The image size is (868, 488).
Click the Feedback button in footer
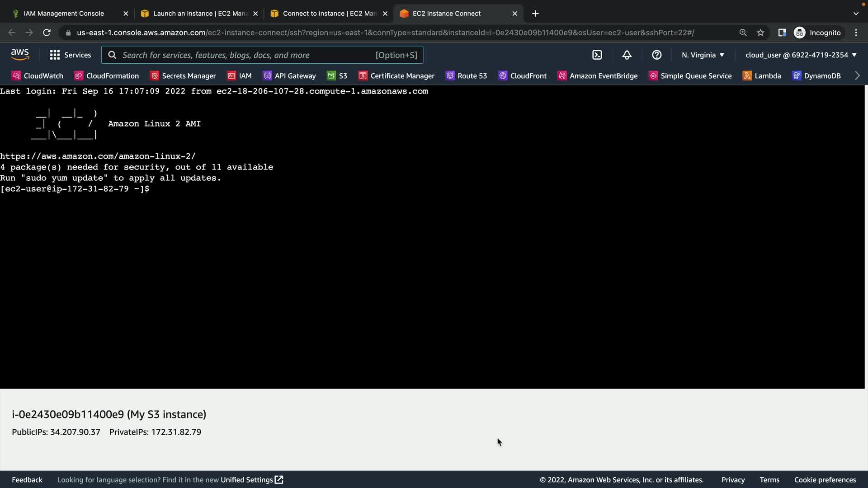click(27, 480)
